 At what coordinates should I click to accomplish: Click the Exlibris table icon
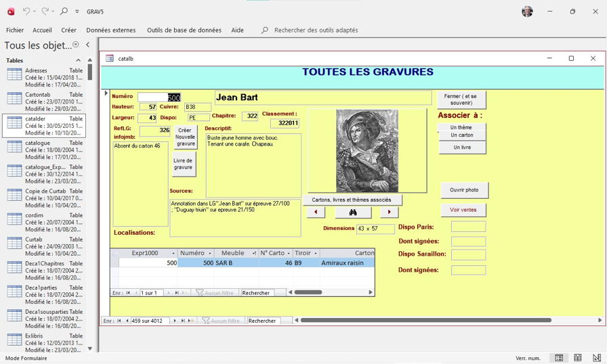(14, 339)
